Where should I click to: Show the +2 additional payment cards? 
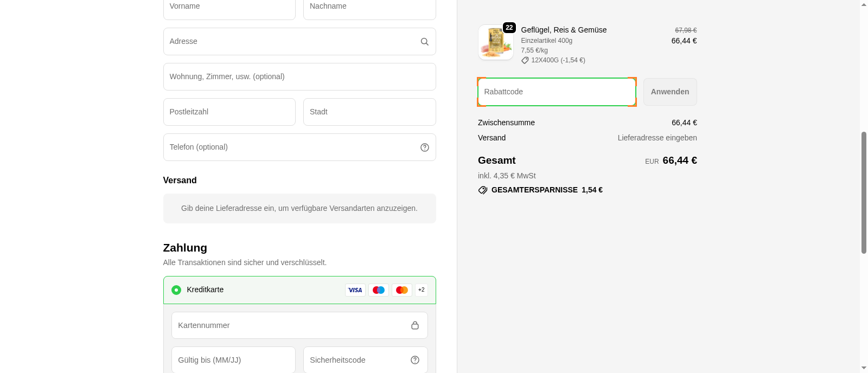point(421,290)
